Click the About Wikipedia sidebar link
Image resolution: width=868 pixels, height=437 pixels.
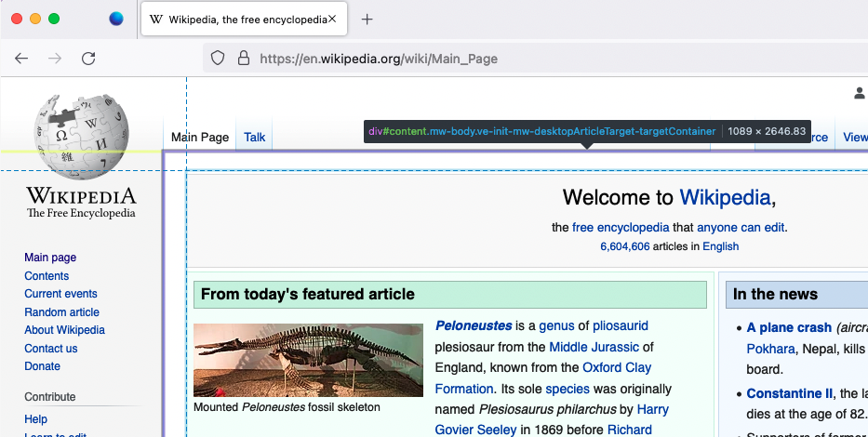[64, 330]
